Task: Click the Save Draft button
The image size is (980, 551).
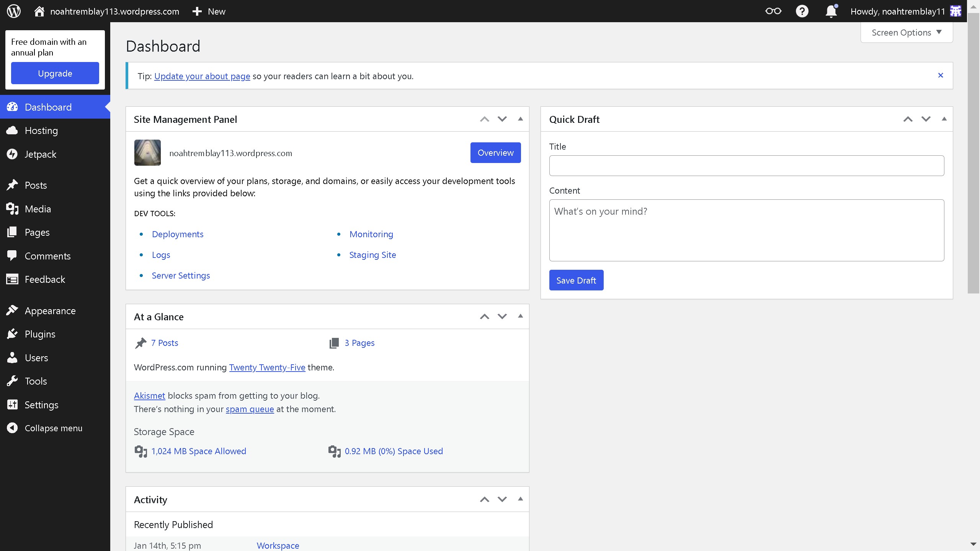Action: [576, 280]
